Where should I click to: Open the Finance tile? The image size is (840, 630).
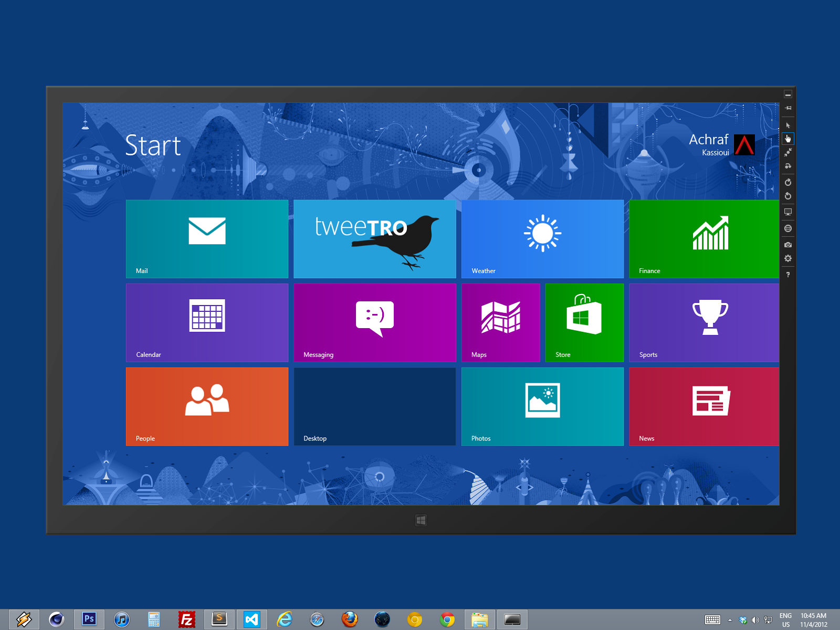pos(704,239)
